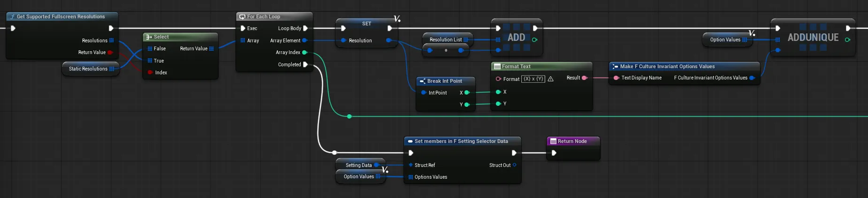Select the SET node title

(366, 24)
